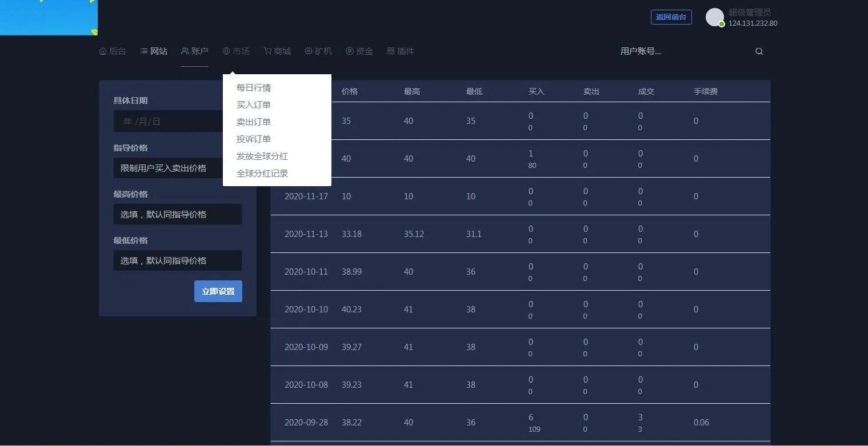Viewport: 868px width, 446px height.
Task: Click the admin avatar circle
Action: tap(715, 17)
